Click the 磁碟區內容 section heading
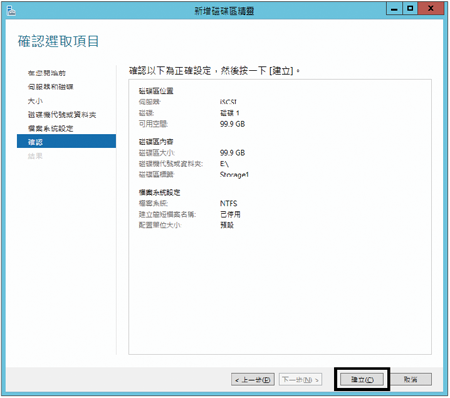This screenshot has height=398, width=450. tap(156, 142)
